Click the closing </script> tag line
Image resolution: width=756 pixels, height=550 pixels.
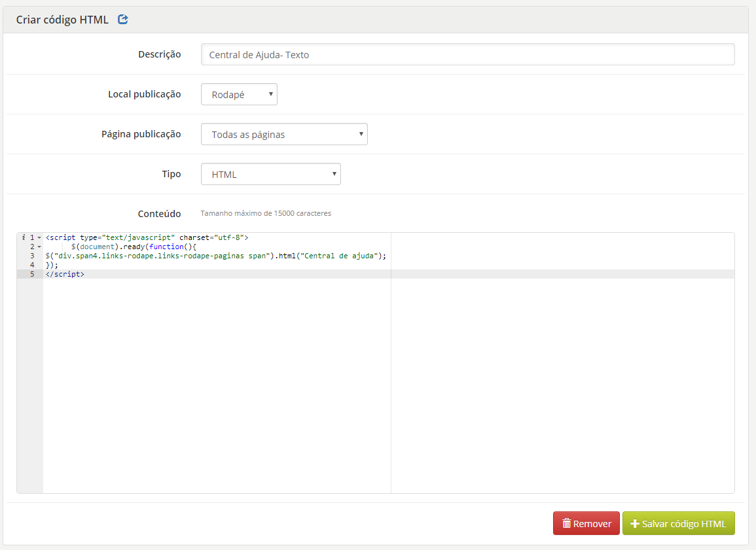pyautogui.click(x=65, y=274)
